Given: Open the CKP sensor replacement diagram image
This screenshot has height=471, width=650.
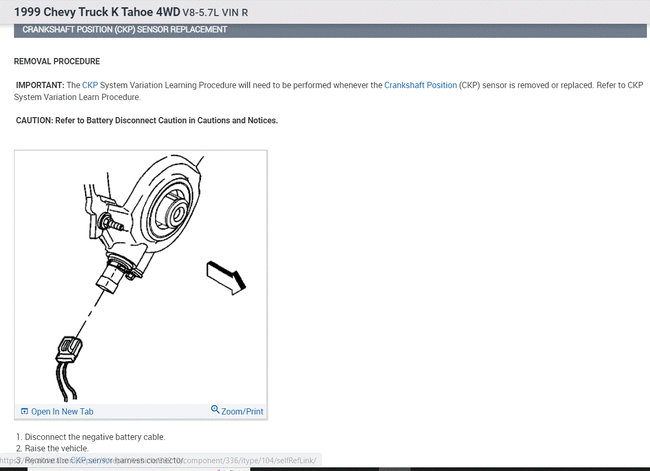Looking at the screenshot, I should click(141, 277).
